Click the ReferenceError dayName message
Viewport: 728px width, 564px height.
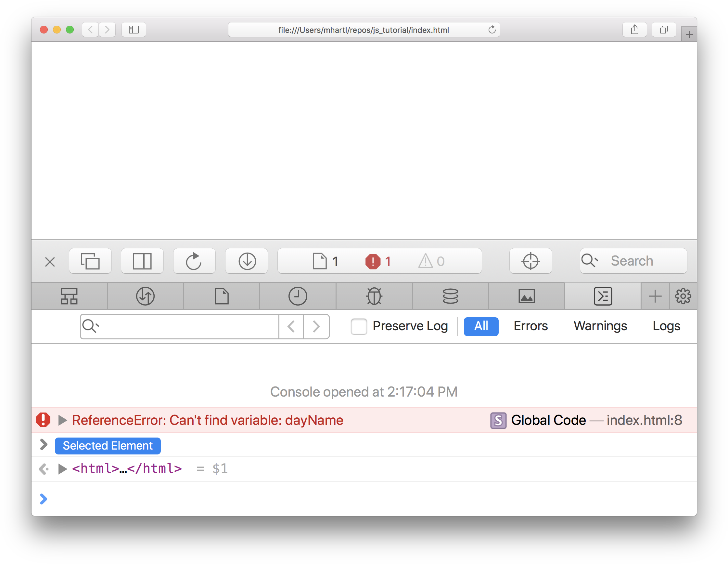(208, 420)
